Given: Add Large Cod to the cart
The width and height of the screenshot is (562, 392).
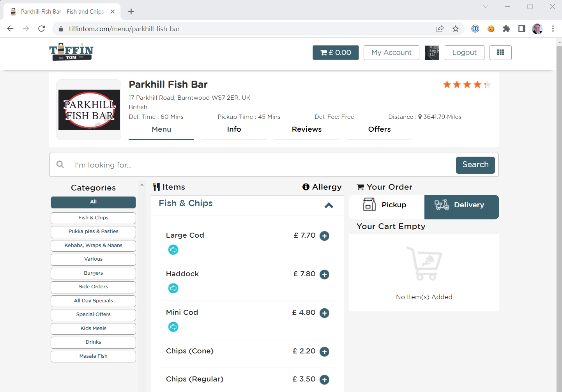Looking at the screenshot, I should coord(324,236).
